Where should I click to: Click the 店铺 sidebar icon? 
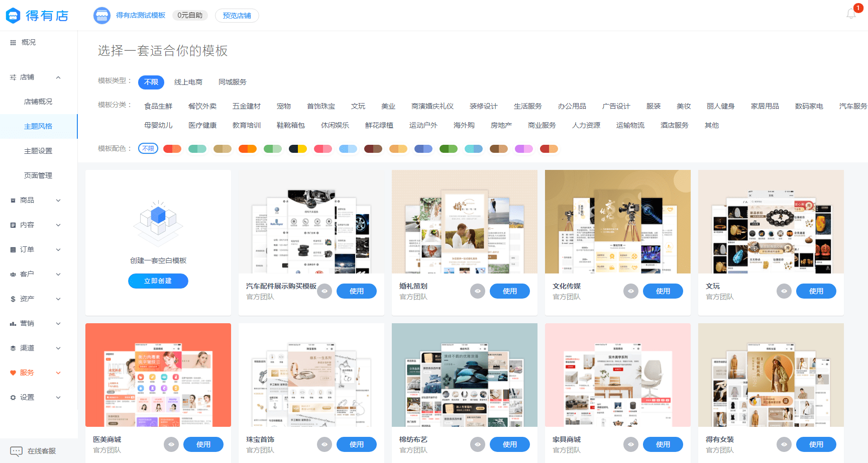tap(13, 77)
